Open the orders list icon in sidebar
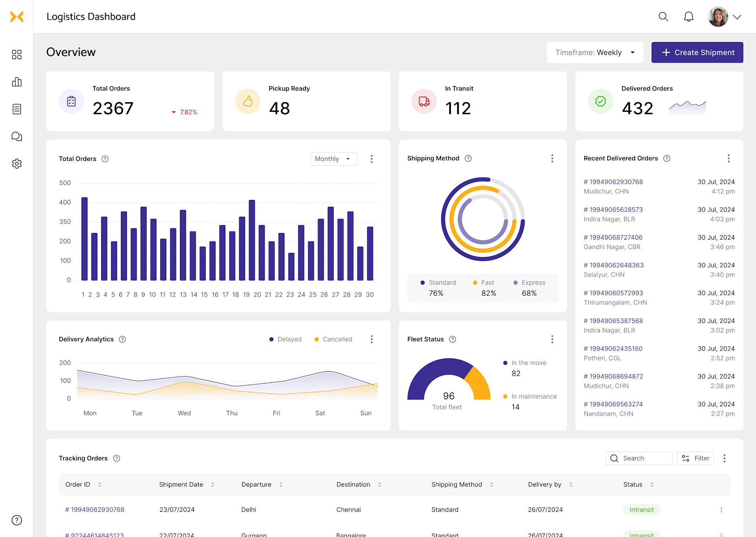 [x=17, y=109]
